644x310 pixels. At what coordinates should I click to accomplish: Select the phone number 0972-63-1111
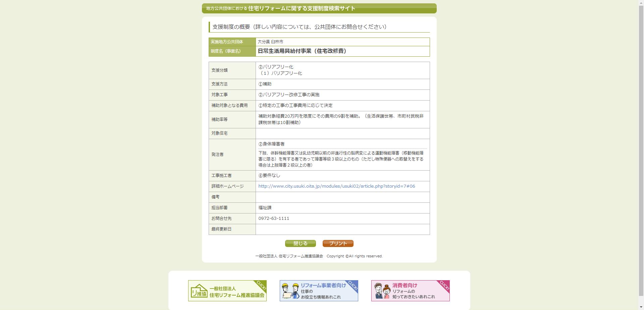click(x=274, y=218)
